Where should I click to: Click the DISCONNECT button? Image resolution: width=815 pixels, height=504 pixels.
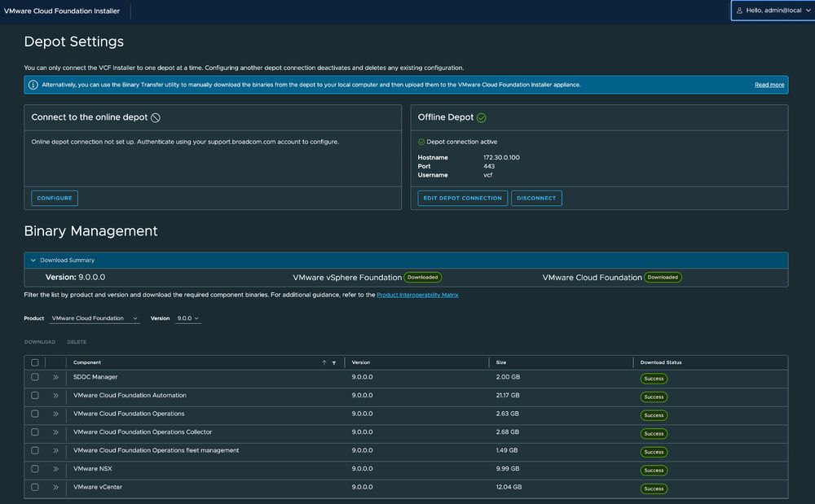536,199
